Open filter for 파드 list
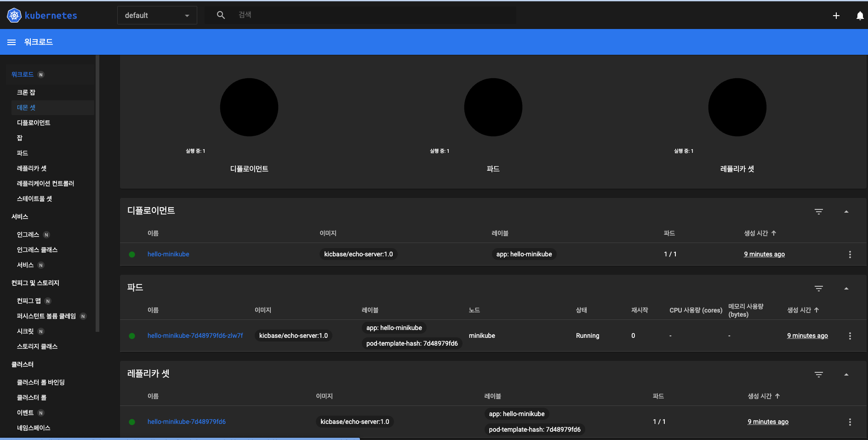Viewport: 868px width, 440px height. [818, 289]
